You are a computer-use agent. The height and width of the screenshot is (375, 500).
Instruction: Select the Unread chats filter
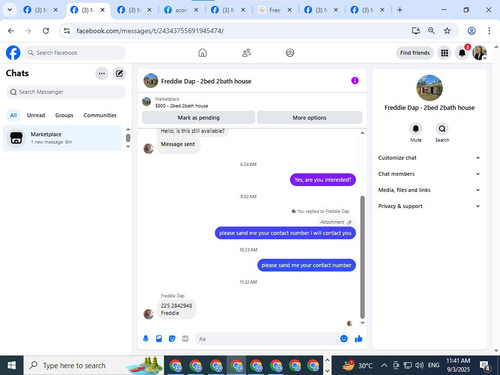point(36,115)
